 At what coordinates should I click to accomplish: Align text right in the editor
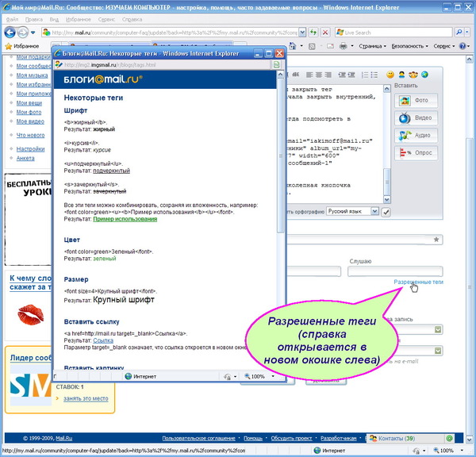click(x=328, y=75)
